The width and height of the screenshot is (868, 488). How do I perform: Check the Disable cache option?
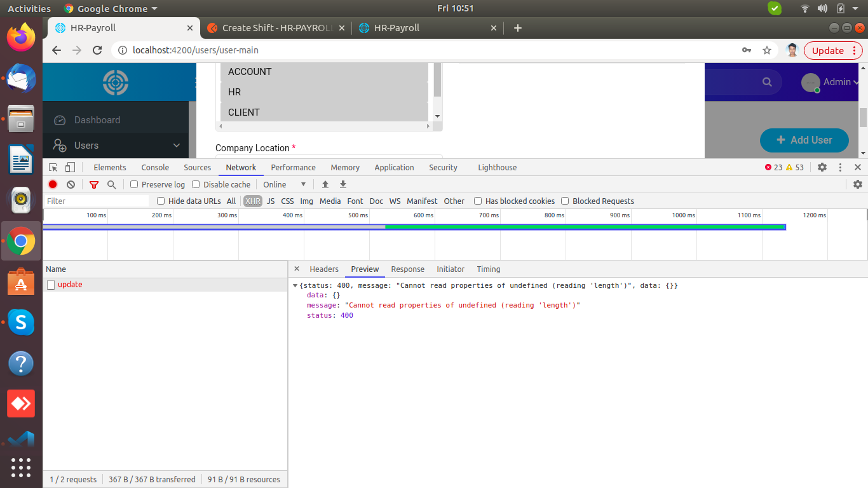click(x=196, y=184)
